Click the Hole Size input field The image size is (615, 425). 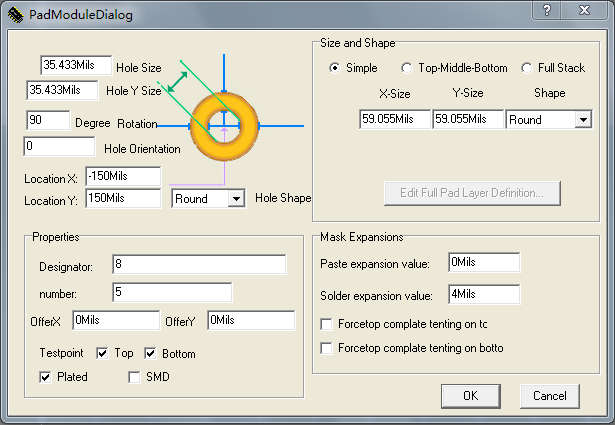(x=76, y=65)
